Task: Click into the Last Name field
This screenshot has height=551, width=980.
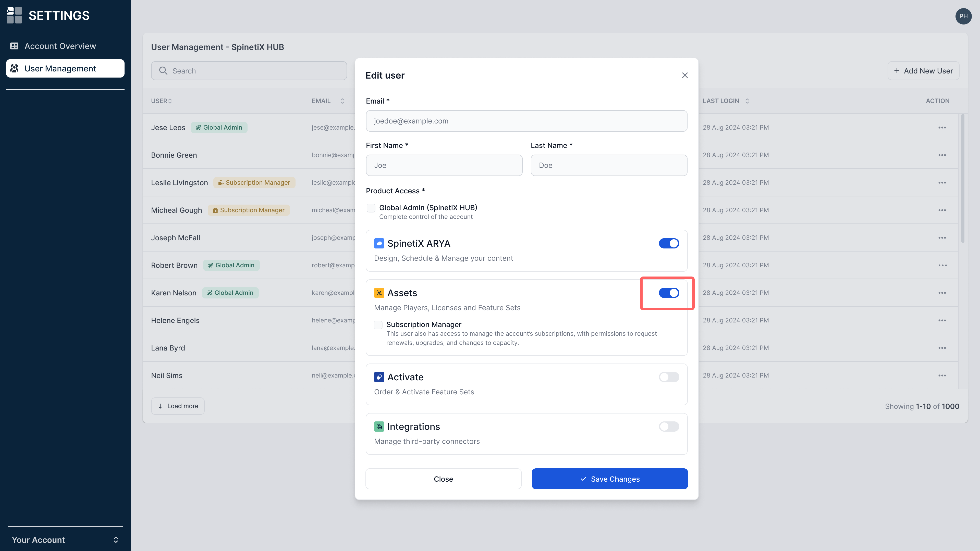Action: (x=609, y=165)
